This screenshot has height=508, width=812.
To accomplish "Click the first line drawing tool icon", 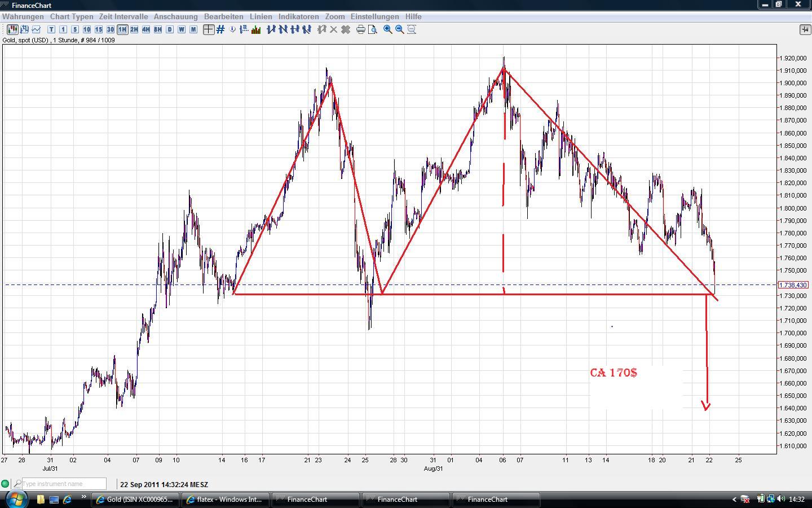I will click(x=271, y=29).
